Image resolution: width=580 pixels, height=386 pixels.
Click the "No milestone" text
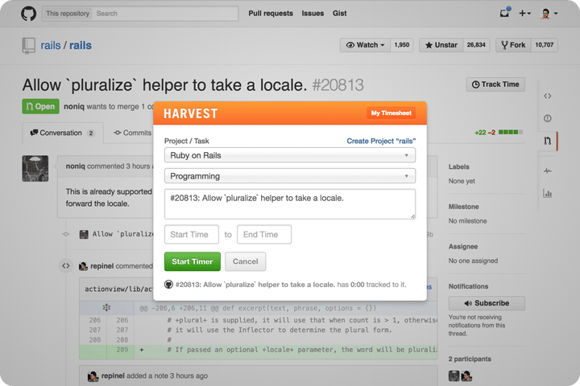[x=468, y=221]
